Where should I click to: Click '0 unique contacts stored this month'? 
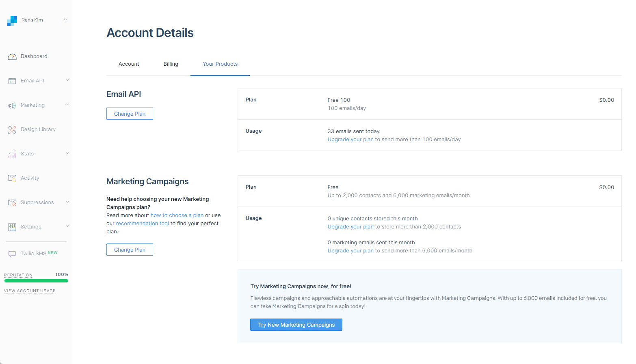(x=372, y=219)
